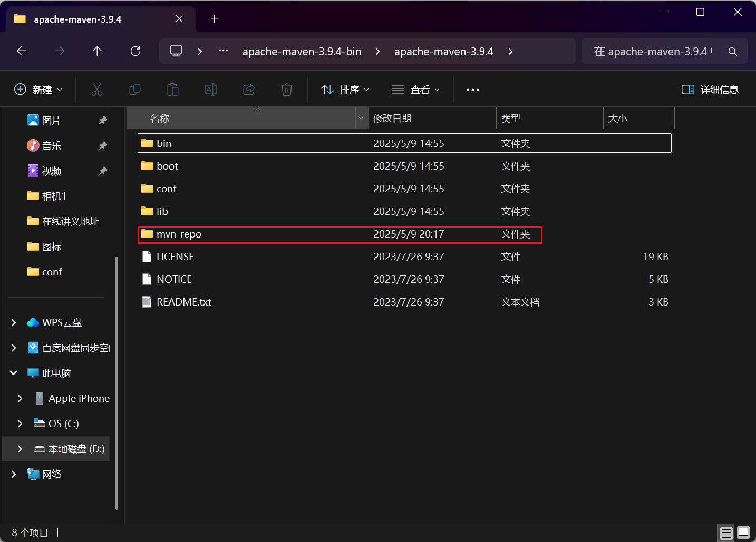Image resolution: width=756 pixels, height=542 pixels.
Task: Unpin 音乐 from quick access
Action: click(x=103, y=146)
